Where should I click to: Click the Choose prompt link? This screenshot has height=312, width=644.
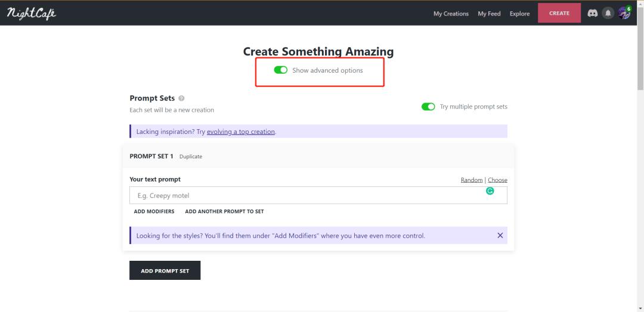pyautogui.click(x=497, y=180)
